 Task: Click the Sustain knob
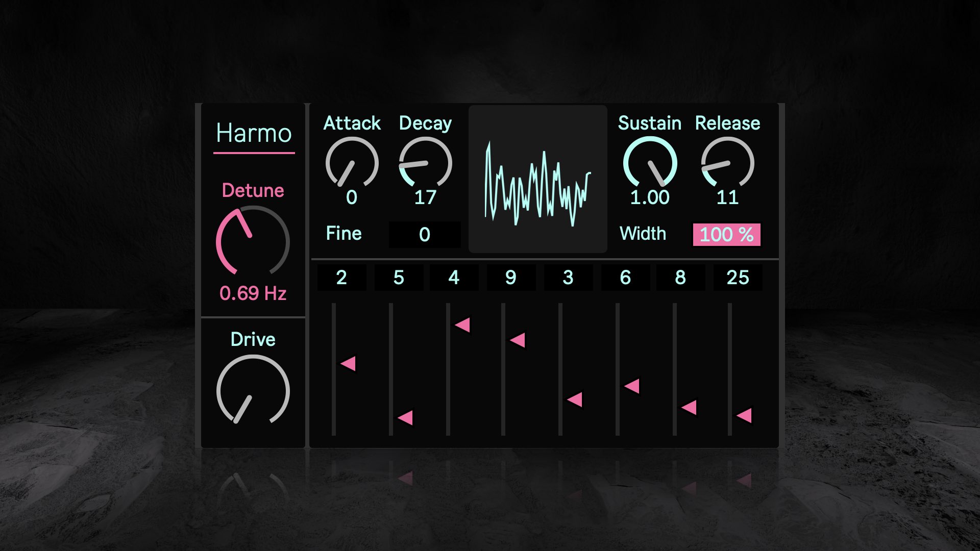click(x=650, y=163)
